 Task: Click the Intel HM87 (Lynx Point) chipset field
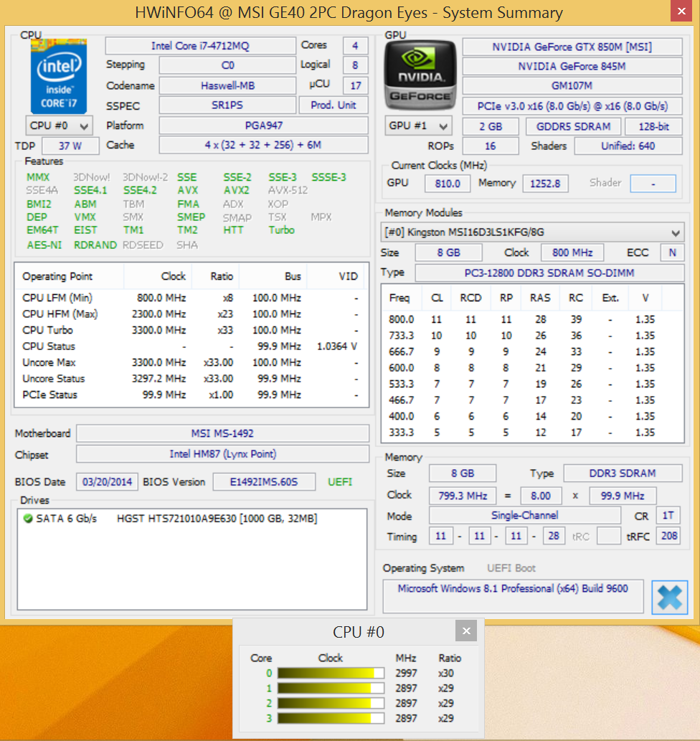tap(222, 454)
